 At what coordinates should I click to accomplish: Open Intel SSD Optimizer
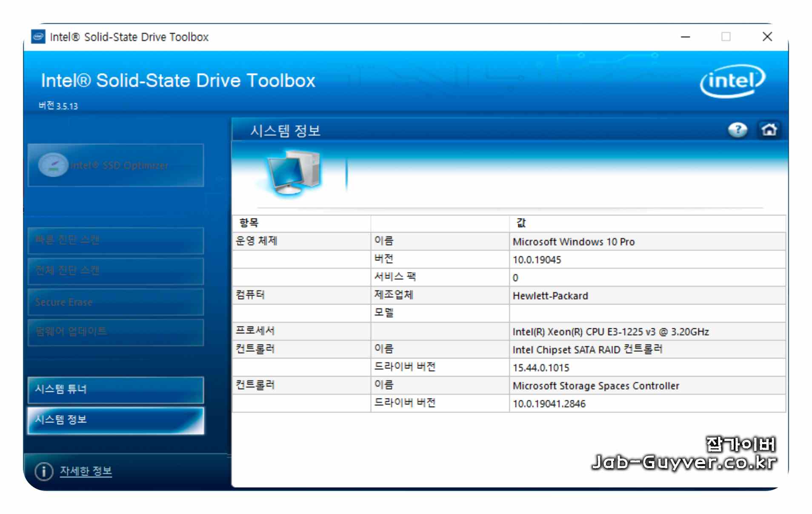coord(116,165)
